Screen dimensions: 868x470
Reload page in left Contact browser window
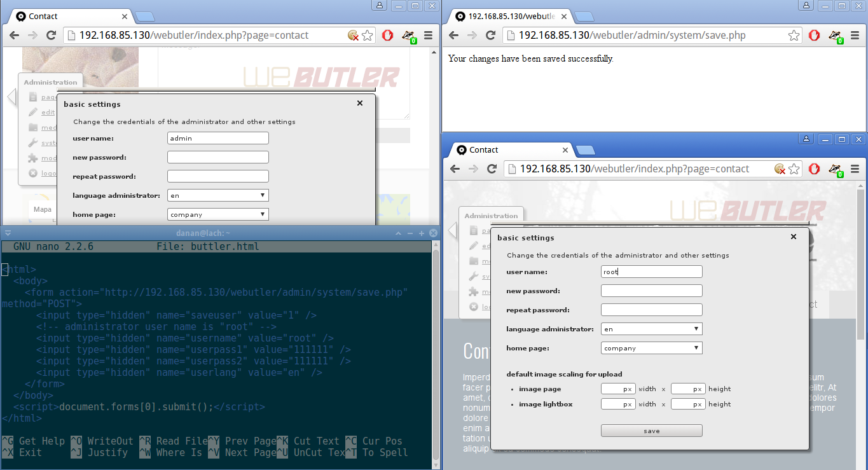click(52, 36)
